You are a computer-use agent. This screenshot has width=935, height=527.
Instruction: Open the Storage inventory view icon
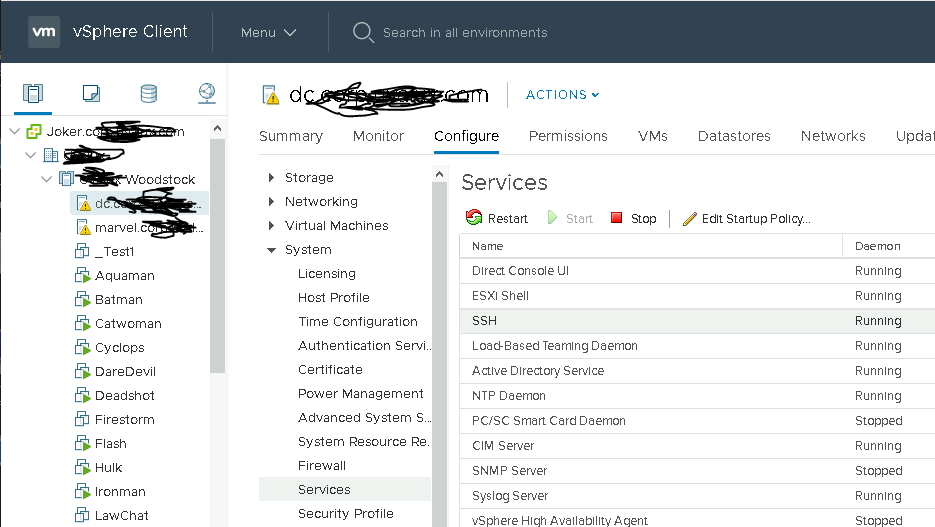(148, 94)
